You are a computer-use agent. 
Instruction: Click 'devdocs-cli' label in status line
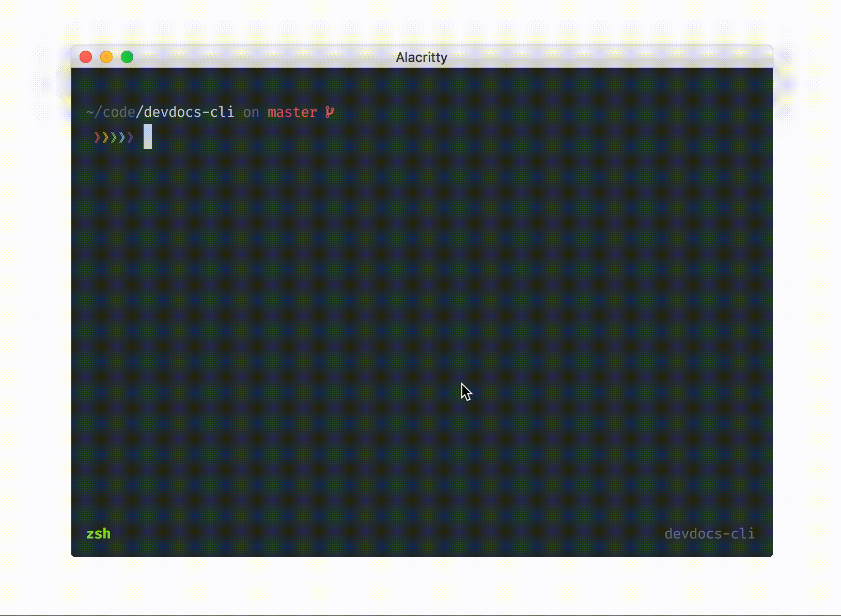tap(709, 534)
